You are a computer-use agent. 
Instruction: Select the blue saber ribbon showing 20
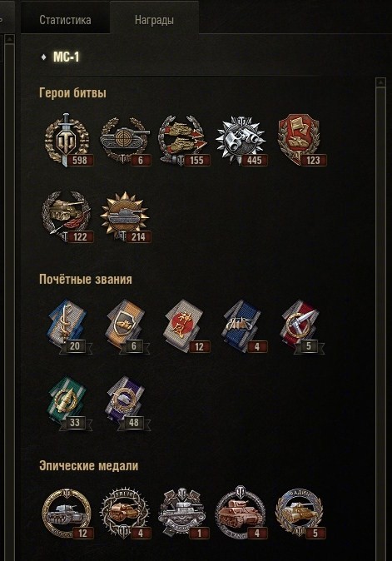click(69, 326)
